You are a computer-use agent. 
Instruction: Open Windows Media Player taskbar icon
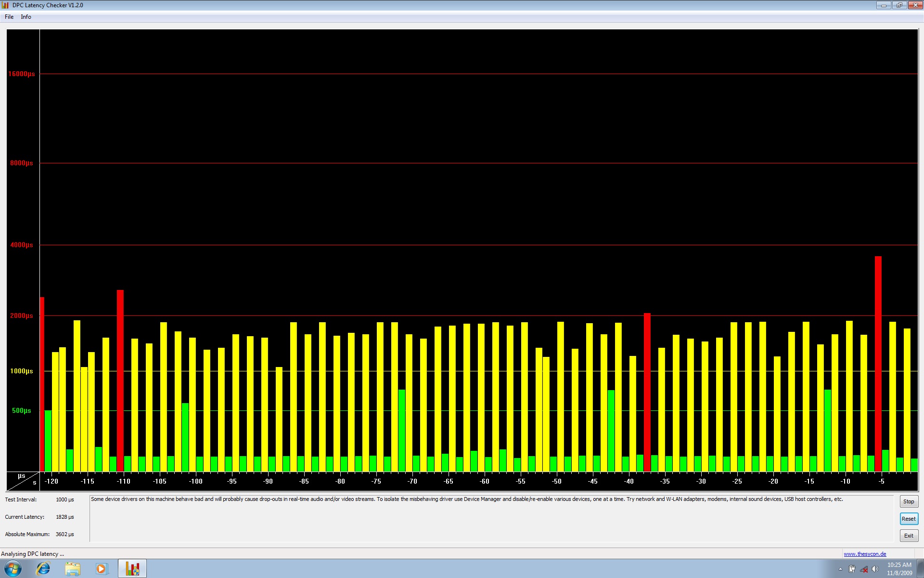click(102, 569)
